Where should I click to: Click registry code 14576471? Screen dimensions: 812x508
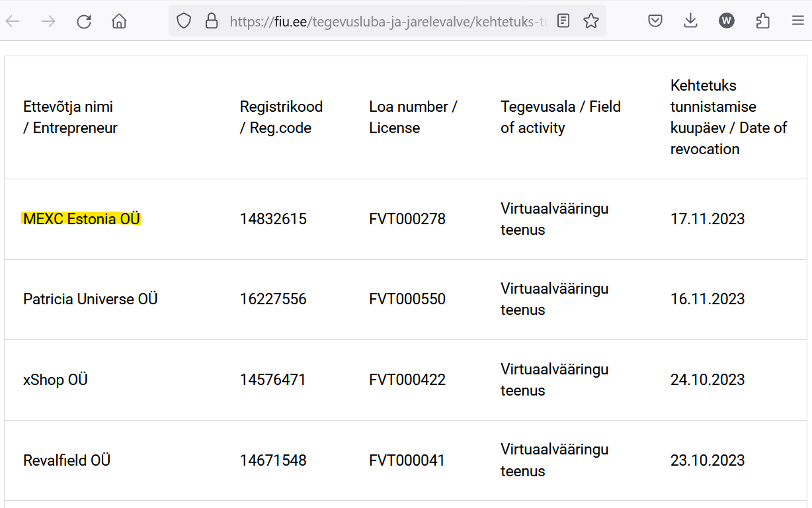click(x=272, y=380)
